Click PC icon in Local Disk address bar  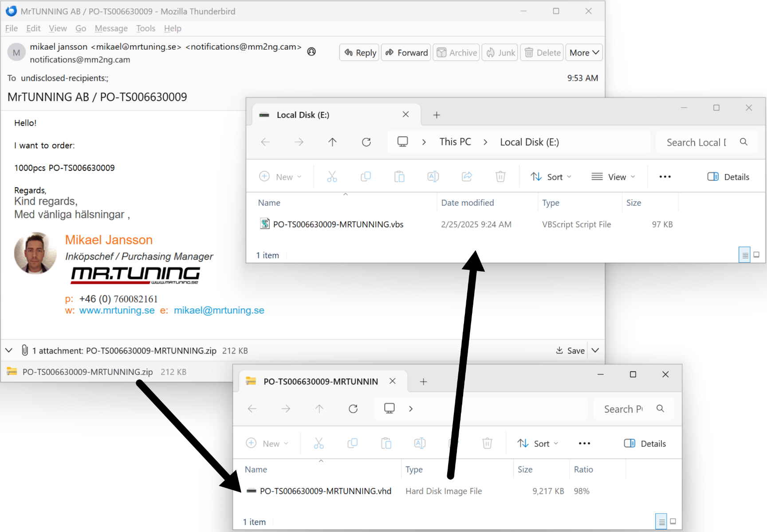pyautogui.click(x=402, y=142)
